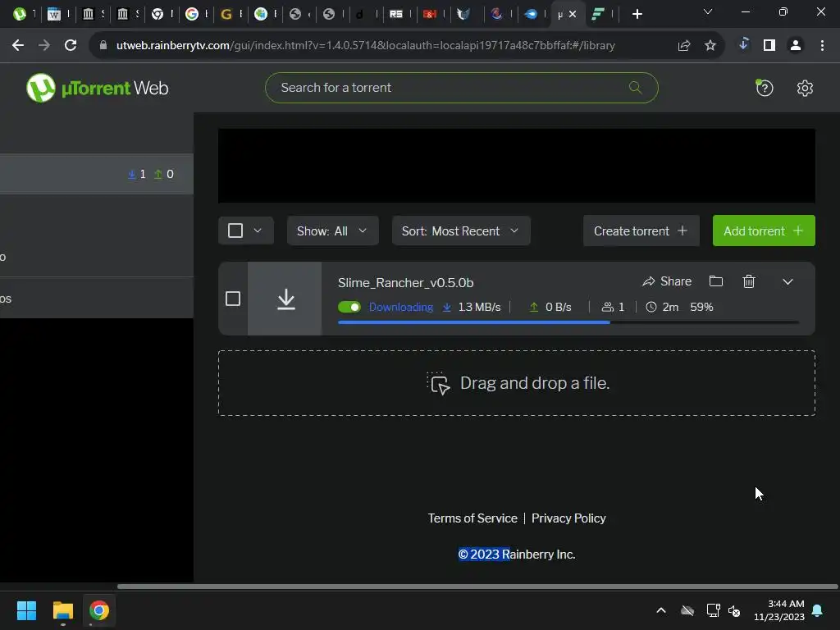This screenshot has height=630, width=840.
Task: Bookmark this page with star icon
Action: pyautogui.click(x=710, y=46)
